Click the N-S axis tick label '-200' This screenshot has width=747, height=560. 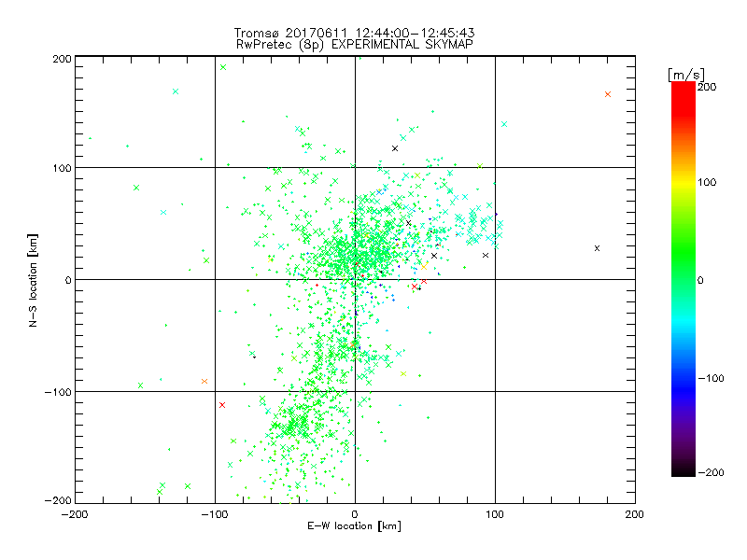pyautogui.click(x=58, y=500)
